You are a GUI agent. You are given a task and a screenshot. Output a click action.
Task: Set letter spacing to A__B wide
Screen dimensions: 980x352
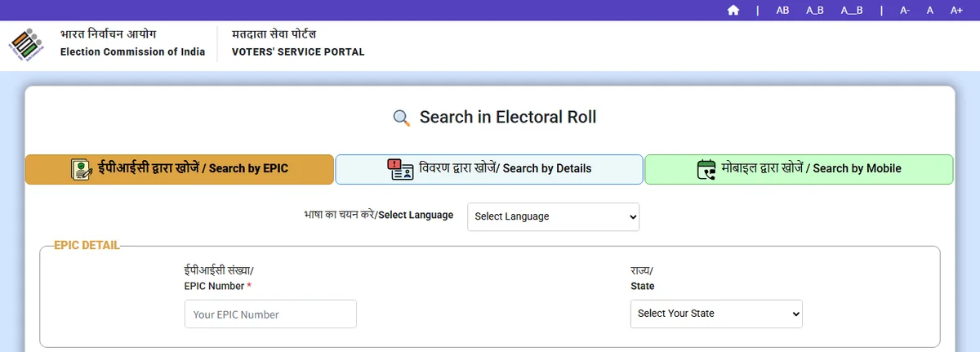point(850,10)
